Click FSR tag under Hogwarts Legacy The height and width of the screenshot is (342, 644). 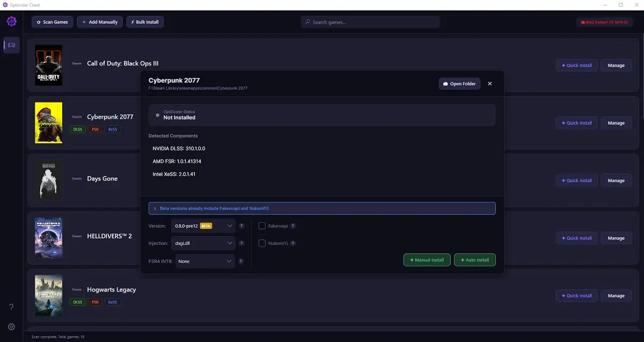tap(96, 302)
